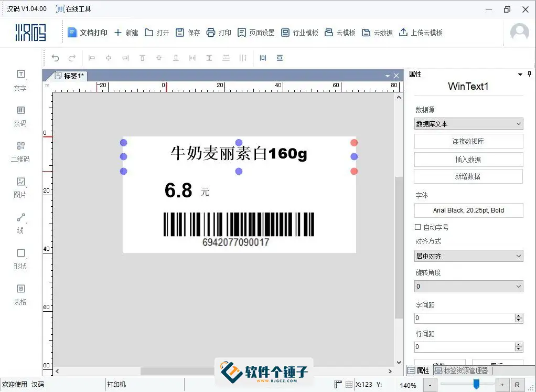The image size is (536, 392).
Task: Click the 行间距 input field
Action: (x=465, y=347)
